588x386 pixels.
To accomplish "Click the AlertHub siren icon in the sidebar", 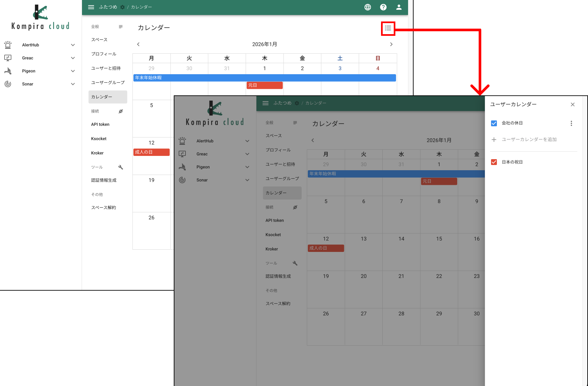I will [x=8, y=45].
